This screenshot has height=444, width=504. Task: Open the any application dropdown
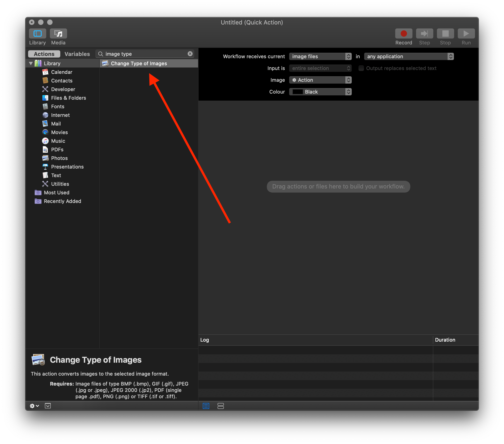pos(409,56)
